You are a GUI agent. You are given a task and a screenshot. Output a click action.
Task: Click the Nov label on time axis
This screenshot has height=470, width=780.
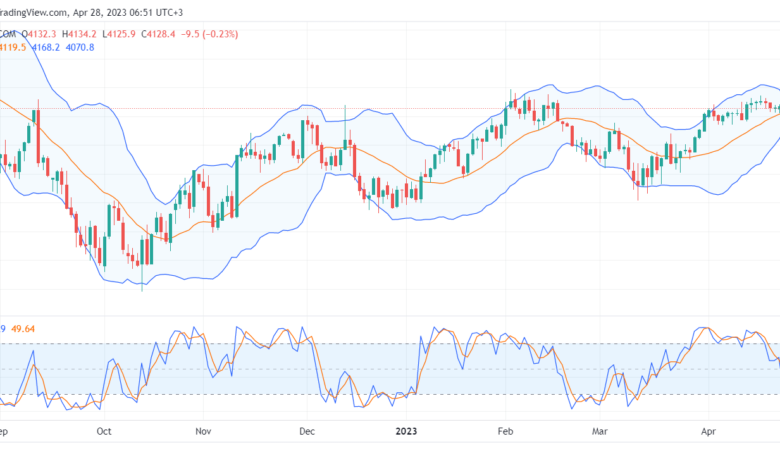pos(203,431)
